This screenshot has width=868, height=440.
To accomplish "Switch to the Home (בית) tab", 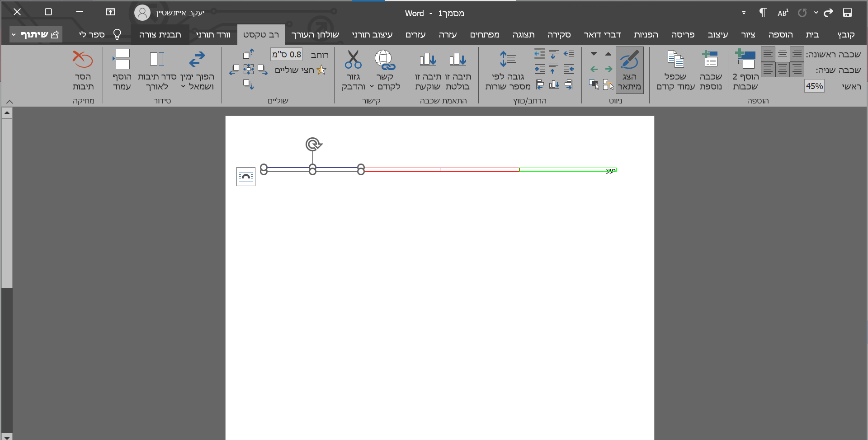I will [x=812, y=34].
